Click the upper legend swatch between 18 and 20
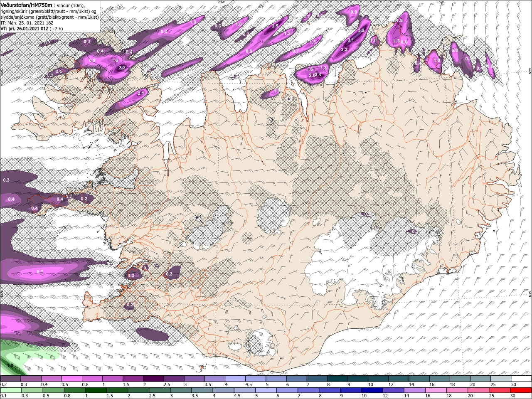The width and height of the screenshot is (532, 399). (x=460, y=379)
